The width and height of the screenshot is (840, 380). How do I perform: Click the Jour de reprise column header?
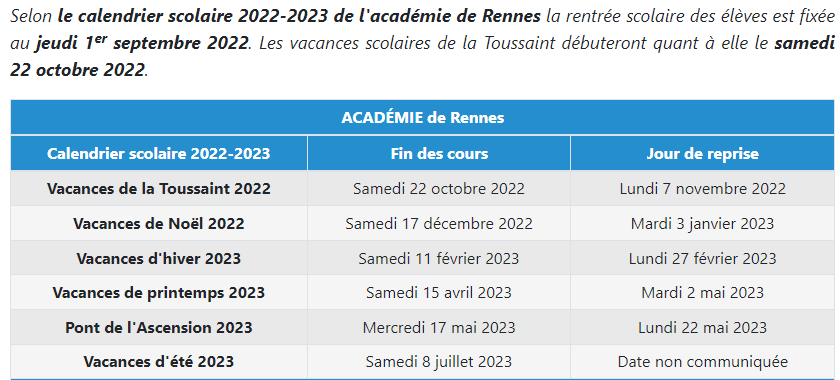(702, 154)
